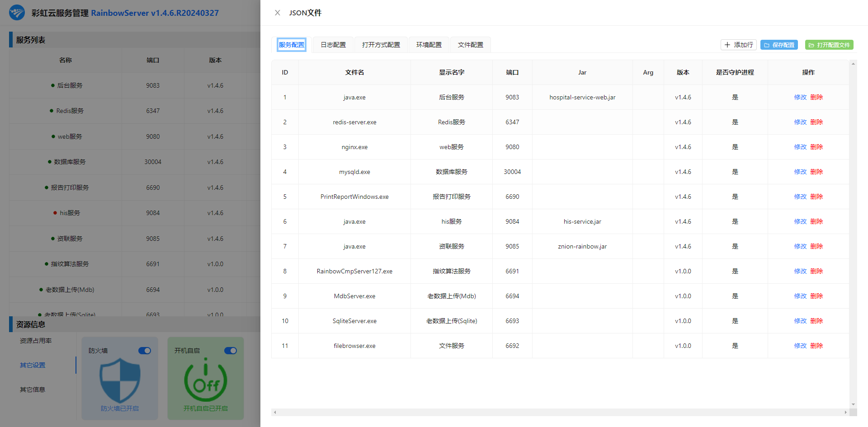The height and width of the screenshot is (427, 868).
Task: Click znion-rainbow.jar cell
Action: [582, 246]
